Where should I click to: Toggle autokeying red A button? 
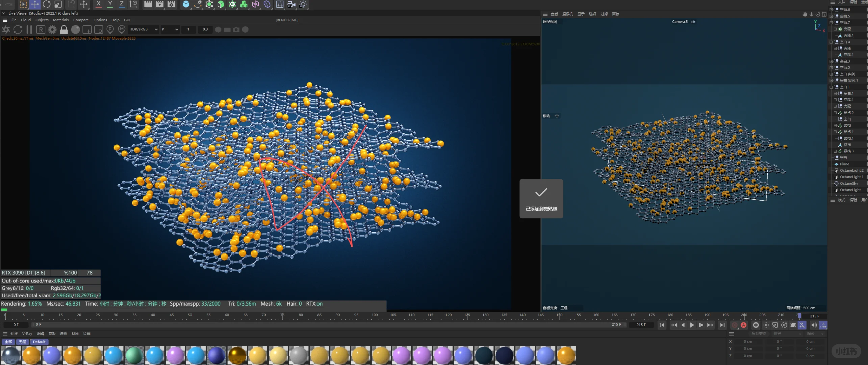point(744,325)
